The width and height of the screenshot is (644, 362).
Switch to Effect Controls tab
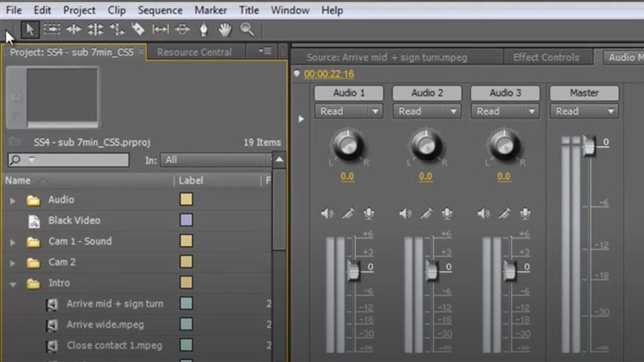click(x=546, y=57)
